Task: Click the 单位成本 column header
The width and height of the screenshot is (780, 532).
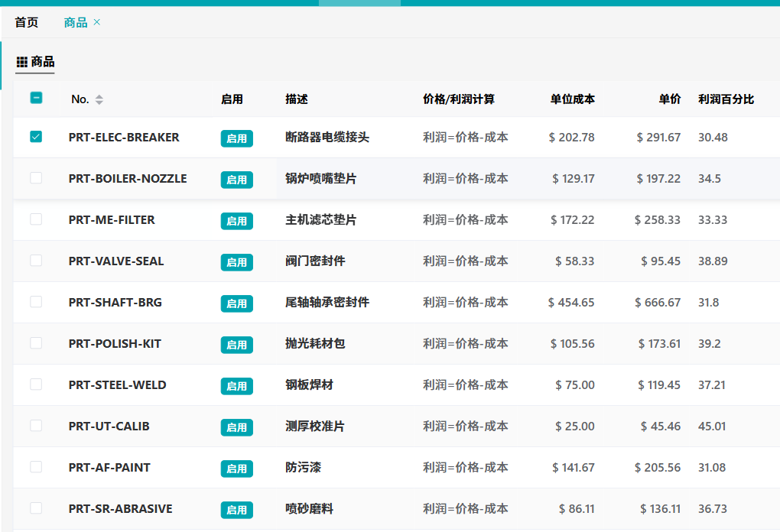Action: 572,99
